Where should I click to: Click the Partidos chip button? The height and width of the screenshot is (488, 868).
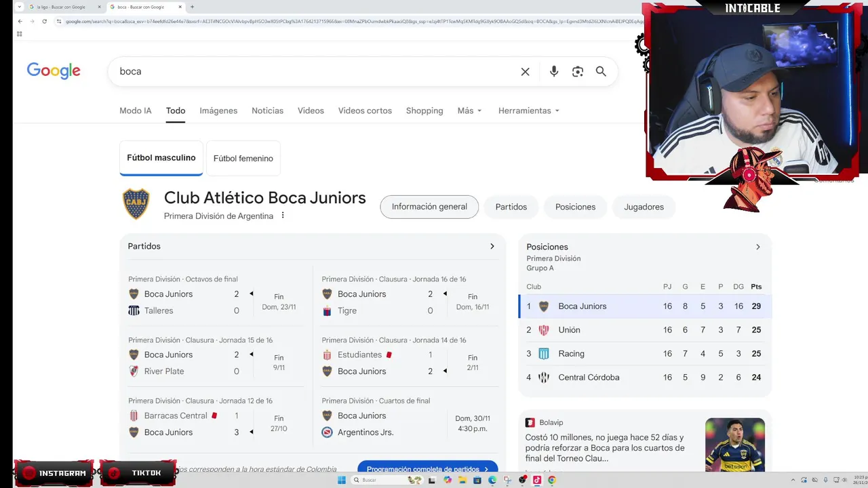(511, 207)
